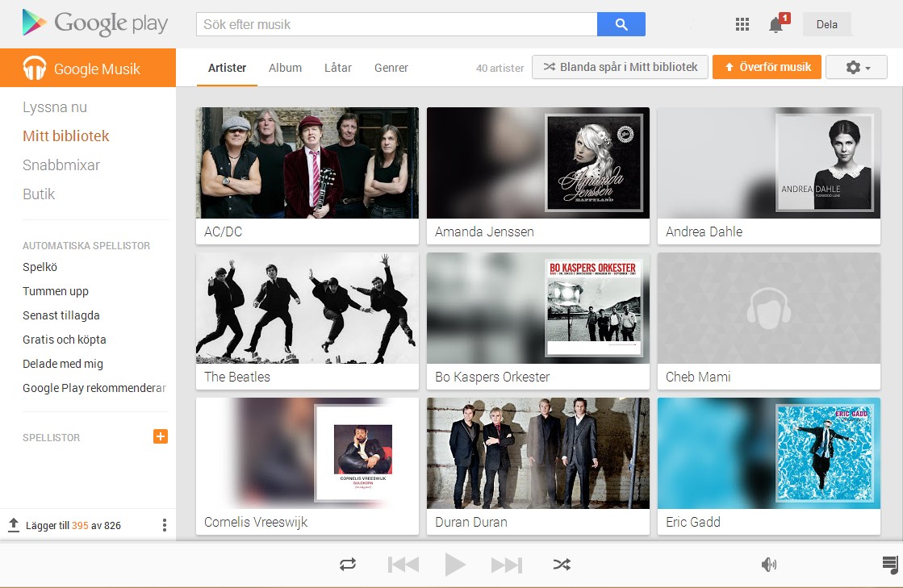Mute the volume speaker icon
Image resolution: width=903 pixels, height=588 pixels.
pyautogui.click(x=768, y=565)
